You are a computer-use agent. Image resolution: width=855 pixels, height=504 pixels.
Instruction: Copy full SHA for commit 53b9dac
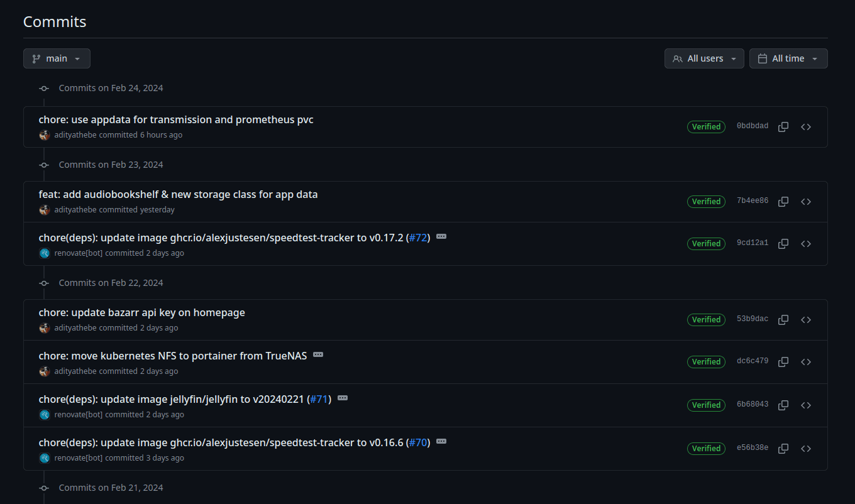tap(783, 320)
